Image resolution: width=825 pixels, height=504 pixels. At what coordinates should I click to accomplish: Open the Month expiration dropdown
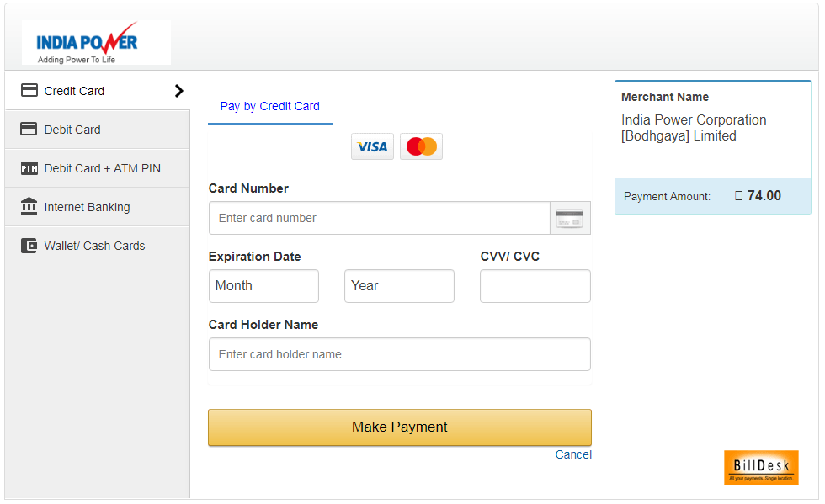[263, 286]
